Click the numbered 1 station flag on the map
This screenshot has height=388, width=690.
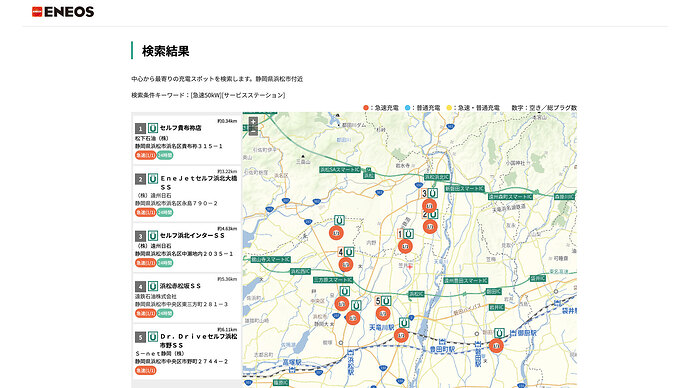click(x=405, y=234)
